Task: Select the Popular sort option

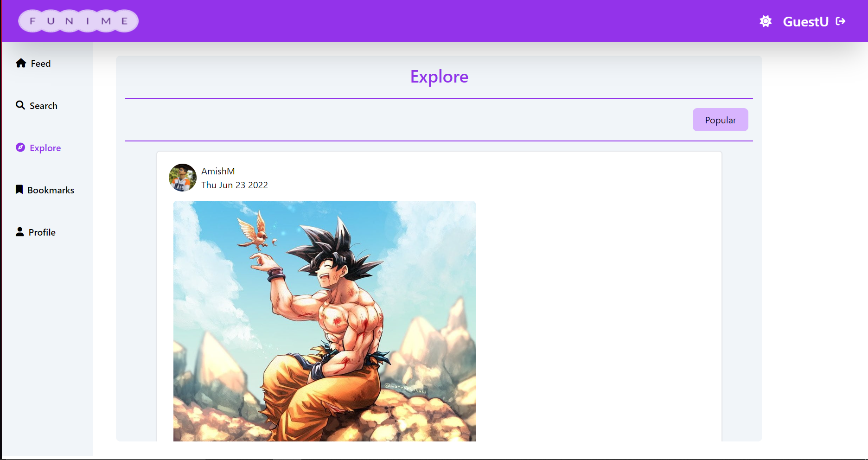Action: (720, 120)
